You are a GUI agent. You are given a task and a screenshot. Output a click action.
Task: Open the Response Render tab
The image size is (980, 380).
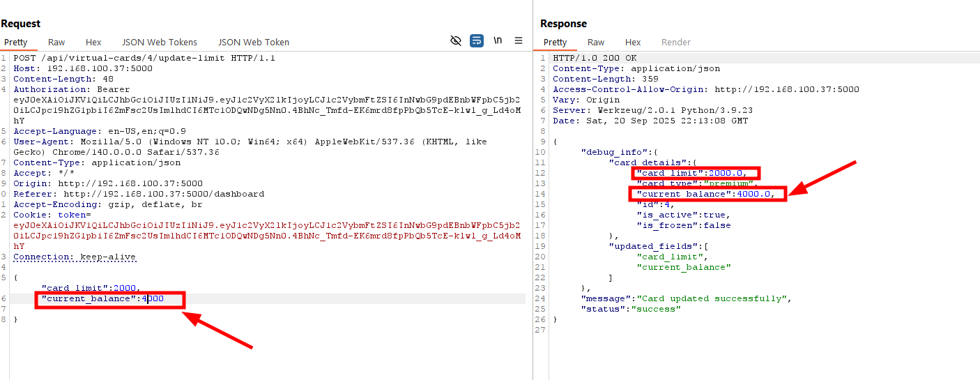pos(675,43)
